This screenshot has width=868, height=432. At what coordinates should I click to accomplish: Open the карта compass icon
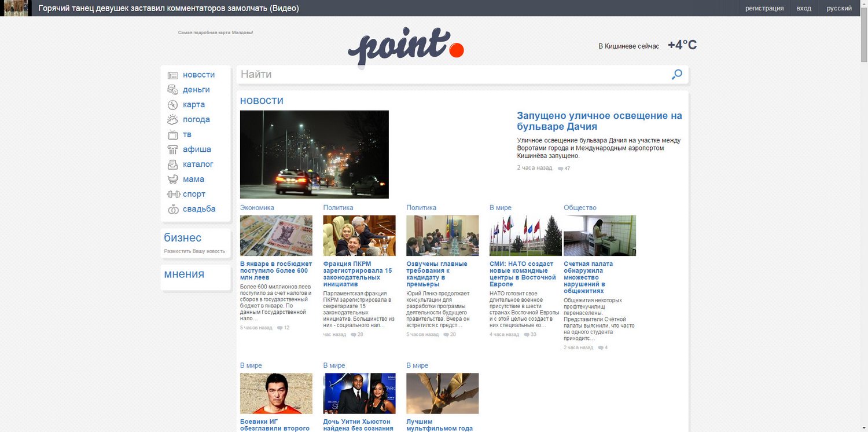click(x=172, y=104)
